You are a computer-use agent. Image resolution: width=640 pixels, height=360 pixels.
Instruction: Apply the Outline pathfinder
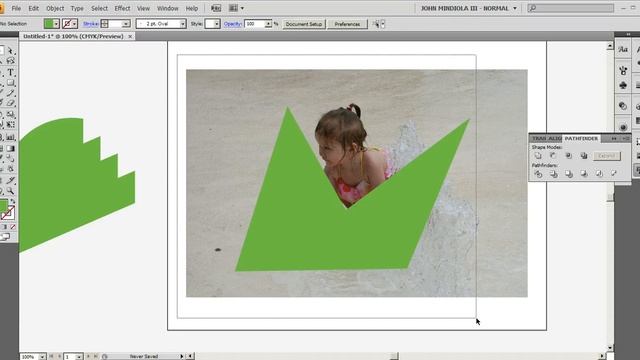point(599,174)
